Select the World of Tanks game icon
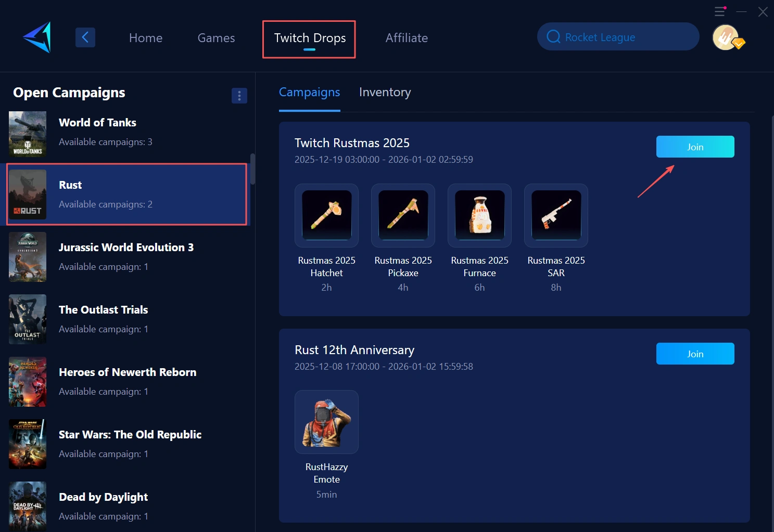The image size is (774, 532). tap(27, 134)
